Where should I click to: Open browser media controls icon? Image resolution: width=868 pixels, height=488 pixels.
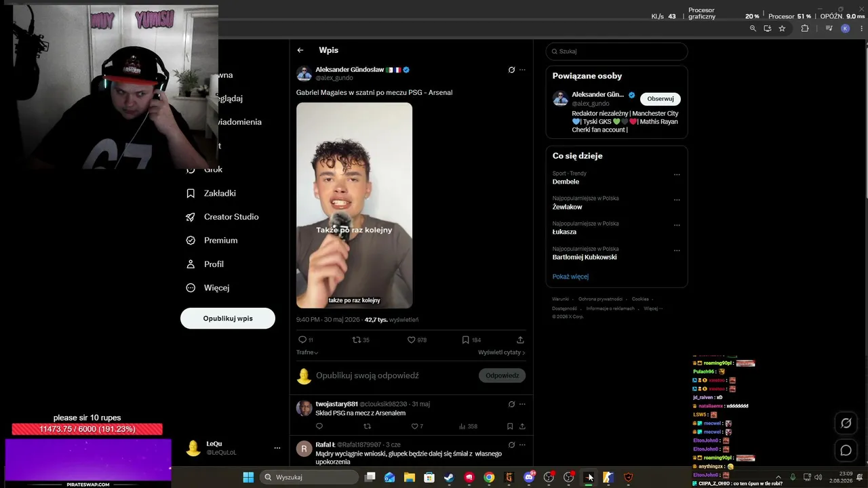pos(829,28)
